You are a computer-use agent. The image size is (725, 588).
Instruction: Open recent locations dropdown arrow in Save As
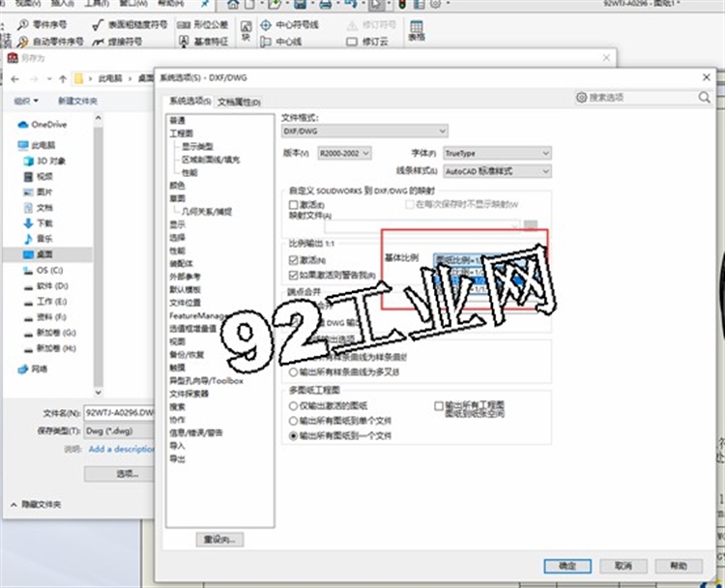click(x=49, y=79)
